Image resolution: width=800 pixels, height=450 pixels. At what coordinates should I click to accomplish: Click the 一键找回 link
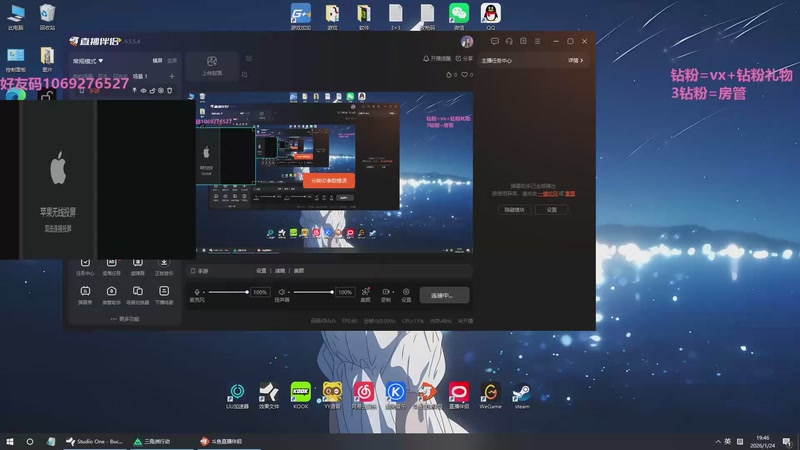tap(548, 194)
